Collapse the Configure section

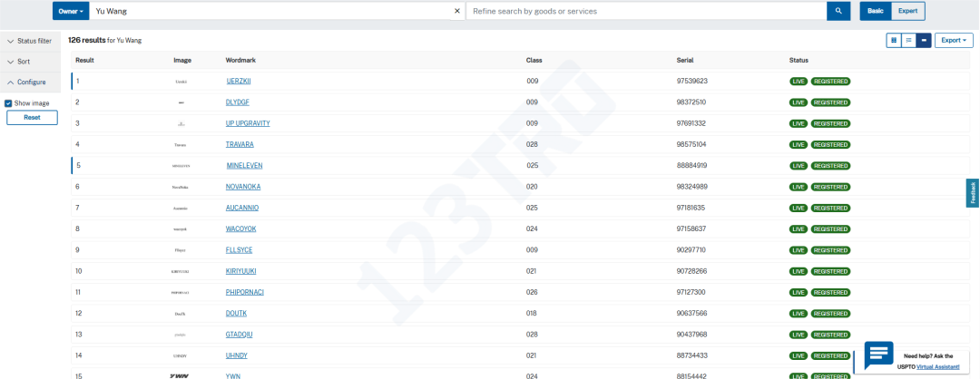coord(30,83)
